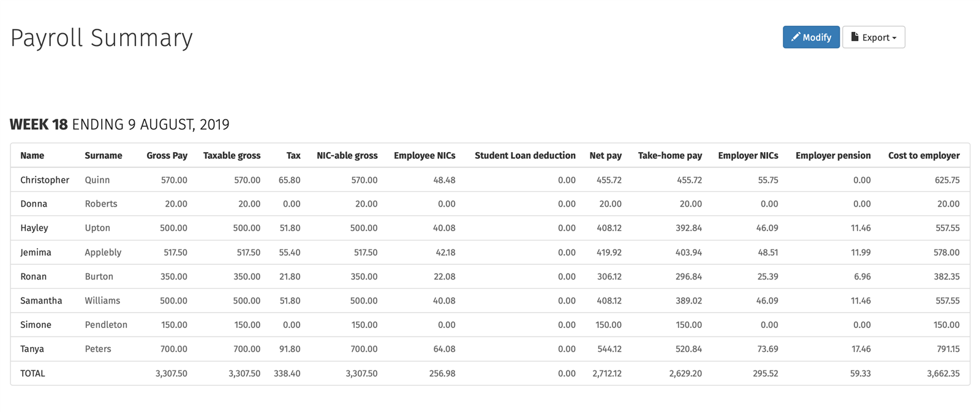Click Samantha's take-home pay 389.02
The image size is (980, 412).
pyautogui.click(x=688, y=301)
